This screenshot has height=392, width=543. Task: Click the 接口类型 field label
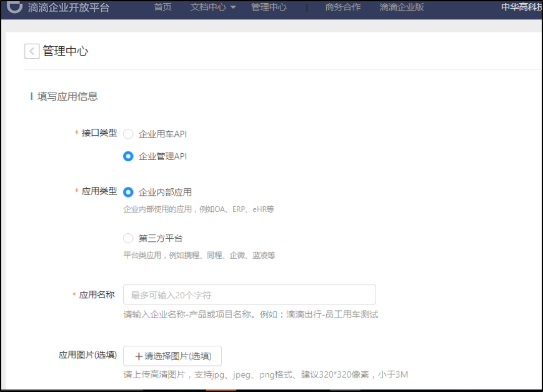[99, 133]
